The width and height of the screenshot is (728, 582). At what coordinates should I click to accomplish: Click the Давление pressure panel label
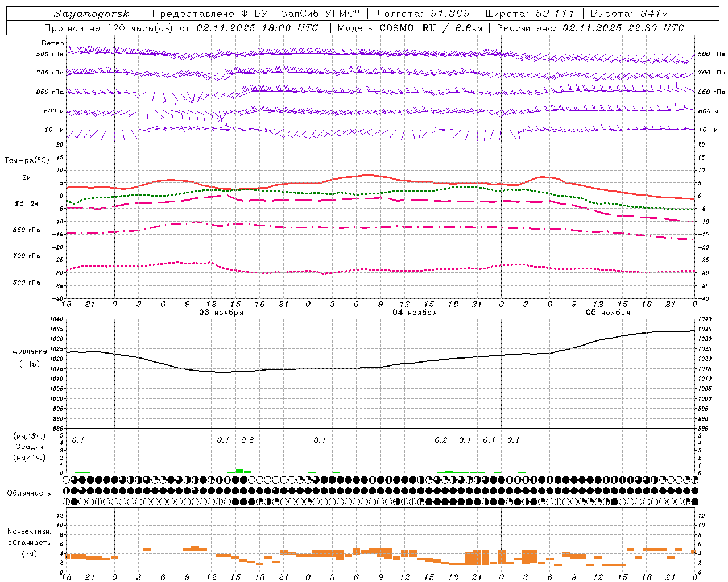[29, 351]
